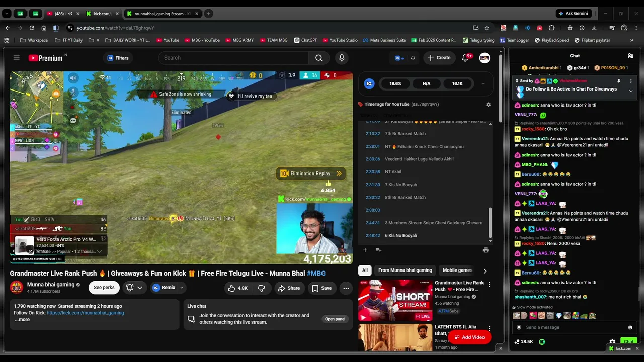Save the video to a playlist
Image resolution: width=644 pixels, height=362 pixels.
(321, 288)
